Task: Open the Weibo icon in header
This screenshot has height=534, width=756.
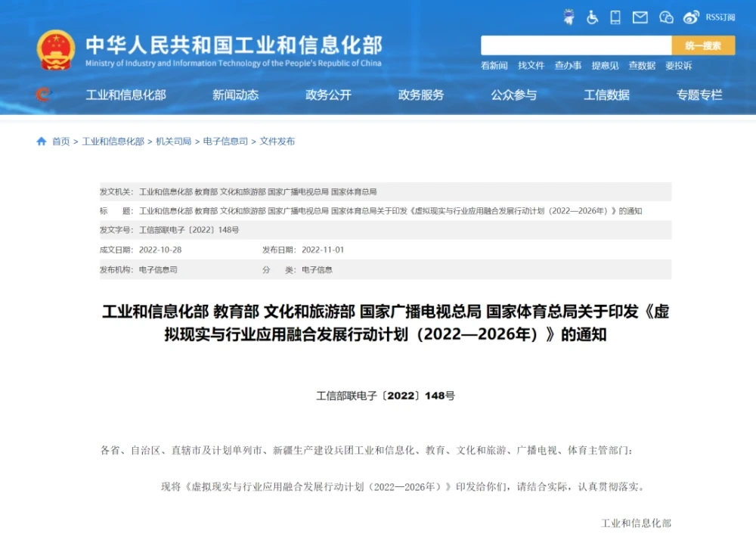Action: [x=691, y=17]
